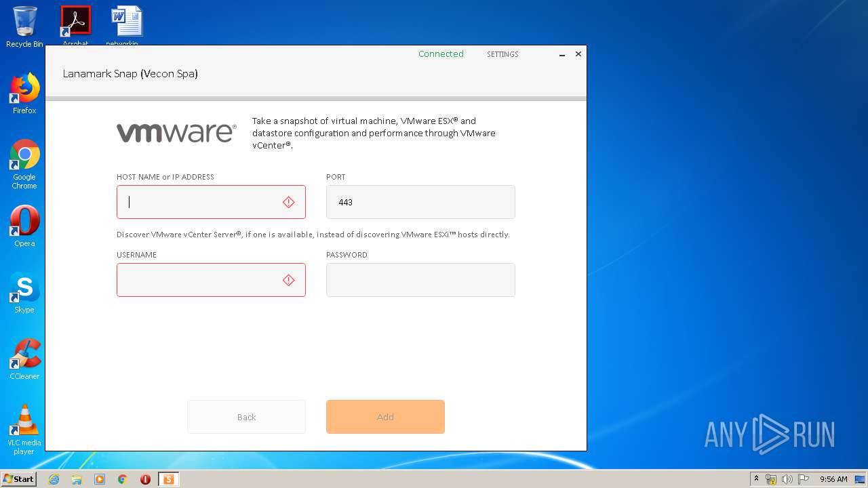The image size is (868, 488).
Task: Open the SETTINGS menu
Action: (502, 54)
